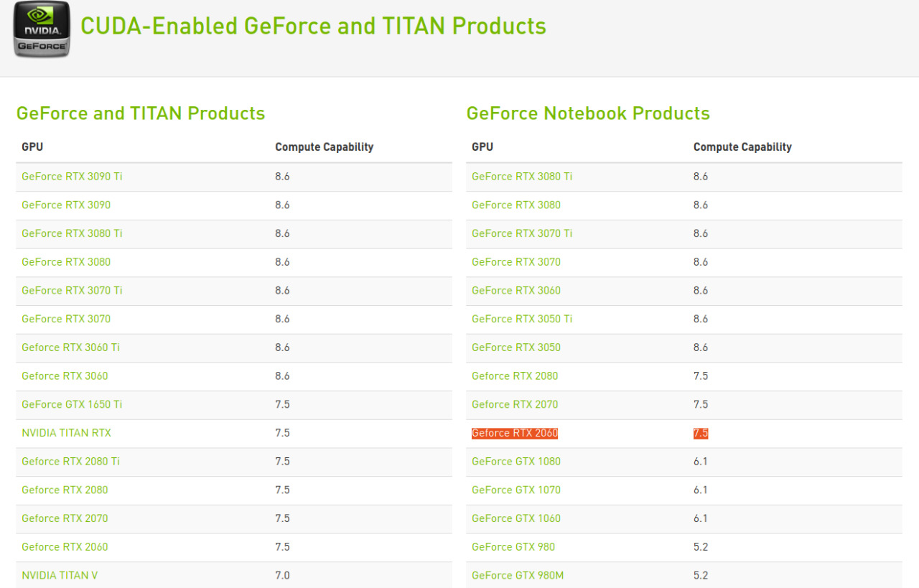This screenshot has height=588, width=919.
Task: Click Compute Capability header in Notebook Products table
Action: click(x=742, y=146)
